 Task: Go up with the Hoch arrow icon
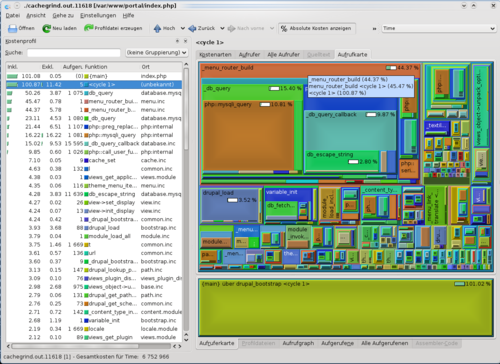tap(157, 28)
